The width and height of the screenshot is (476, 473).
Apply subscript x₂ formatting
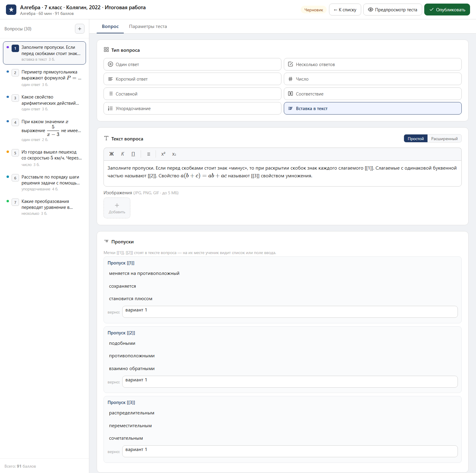(174, 154)
